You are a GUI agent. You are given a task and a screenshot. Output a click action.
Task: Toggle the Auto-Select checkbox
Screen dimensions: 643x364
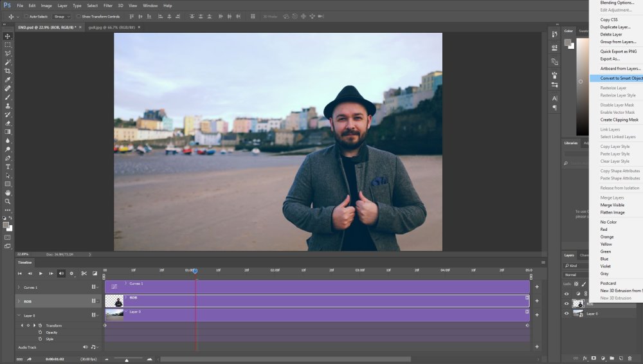[x=26, y=17]
